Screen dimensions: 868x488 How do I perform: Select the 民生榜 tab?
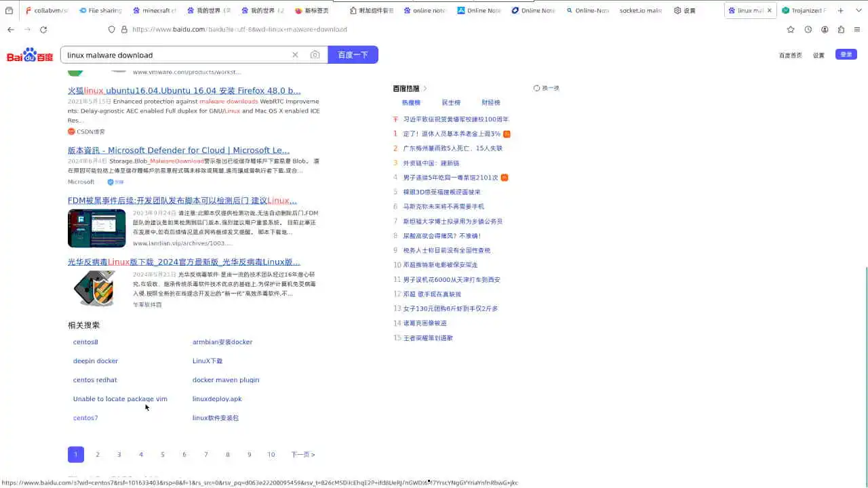point(451,103)
